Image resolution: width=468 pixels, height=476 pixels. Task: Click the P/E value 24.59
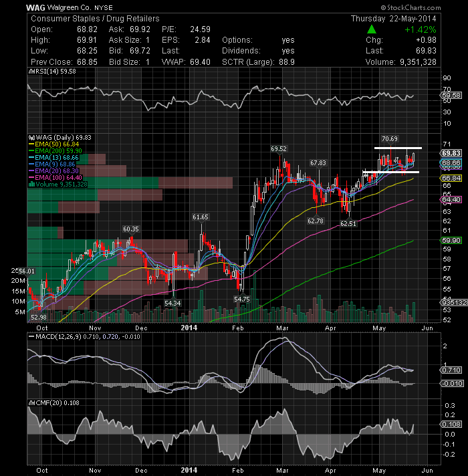tap(201, 29)
